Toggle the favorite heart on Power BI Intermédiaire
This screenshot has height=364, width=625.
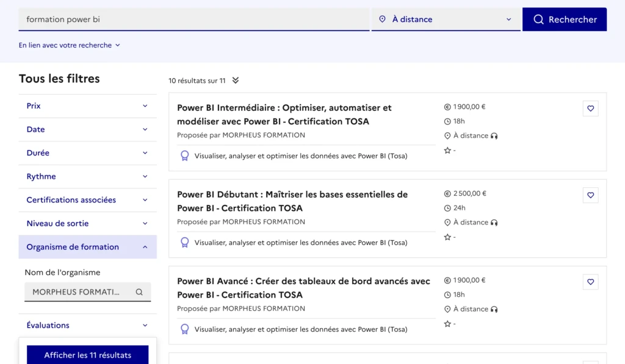pos(590,108)
